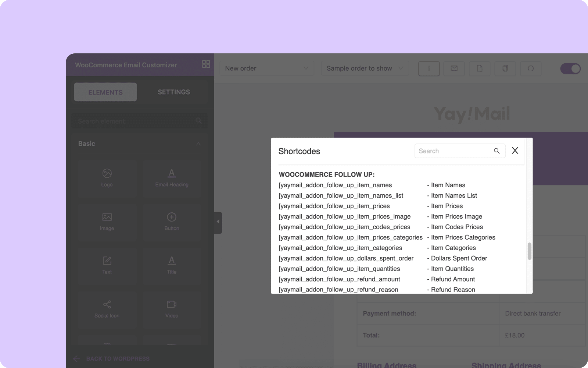Click the shortcodes info icon in toolbar
Image resolution: width=588 pixels, height=368 pixels.
point(429,68)
